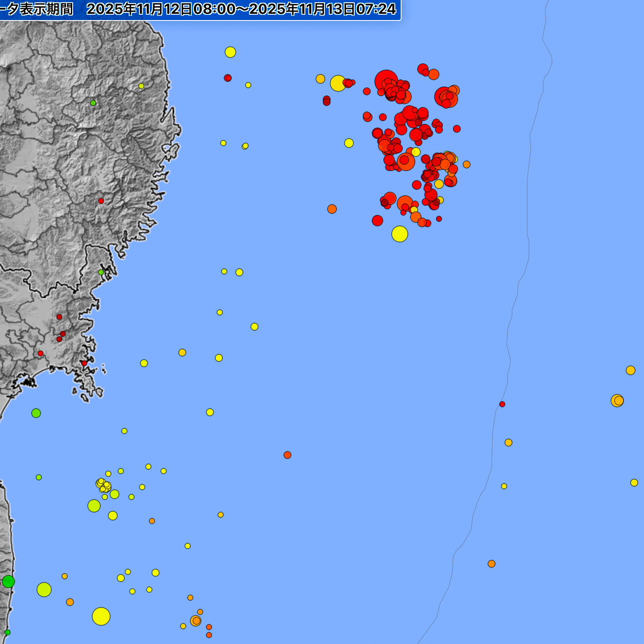Click the topmost yellow earthquake marker
The image size is (644, 644).
(x=230, y=52)
